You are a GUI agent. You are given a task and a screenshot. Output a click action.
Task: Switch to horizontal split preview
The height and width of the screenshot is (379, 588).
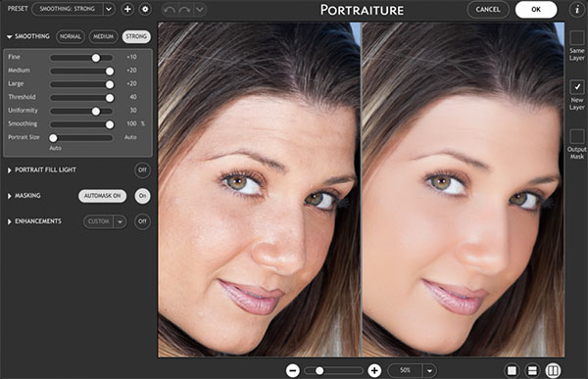tap(532, 371)
